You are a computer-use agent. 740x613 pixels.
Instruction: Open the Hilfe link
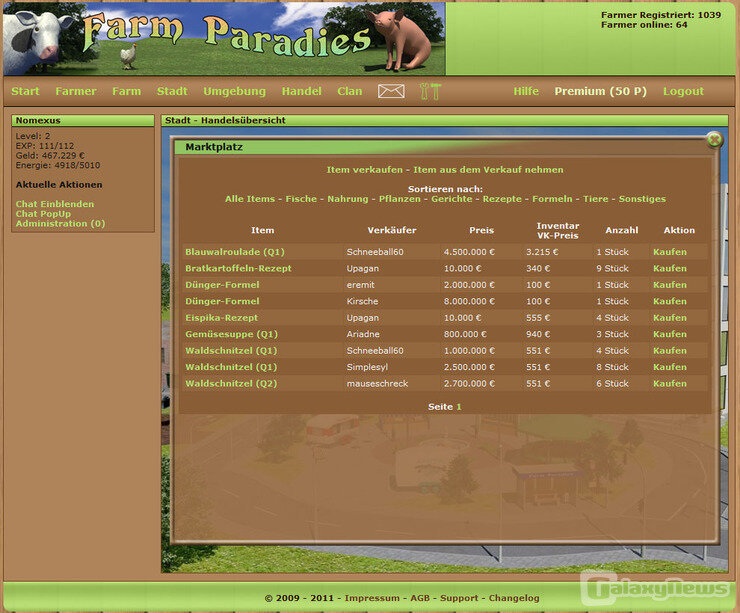point(526,91)
